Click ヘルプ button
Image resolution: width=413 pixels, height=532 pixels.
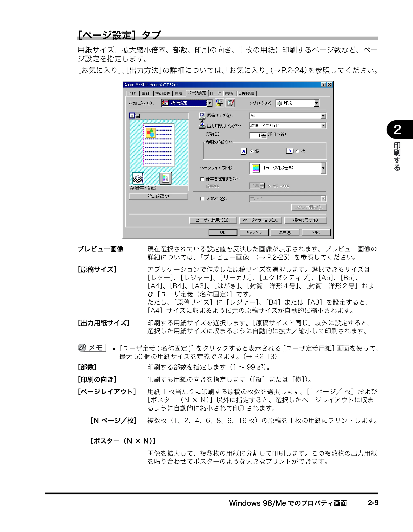[x=316, y=232]
